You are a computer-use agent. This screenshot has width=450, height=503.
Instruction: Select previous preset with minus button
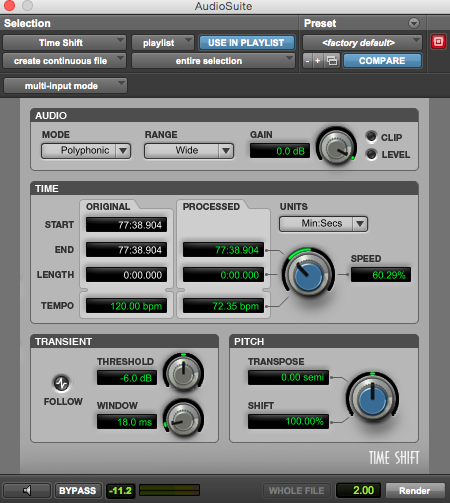308,61
